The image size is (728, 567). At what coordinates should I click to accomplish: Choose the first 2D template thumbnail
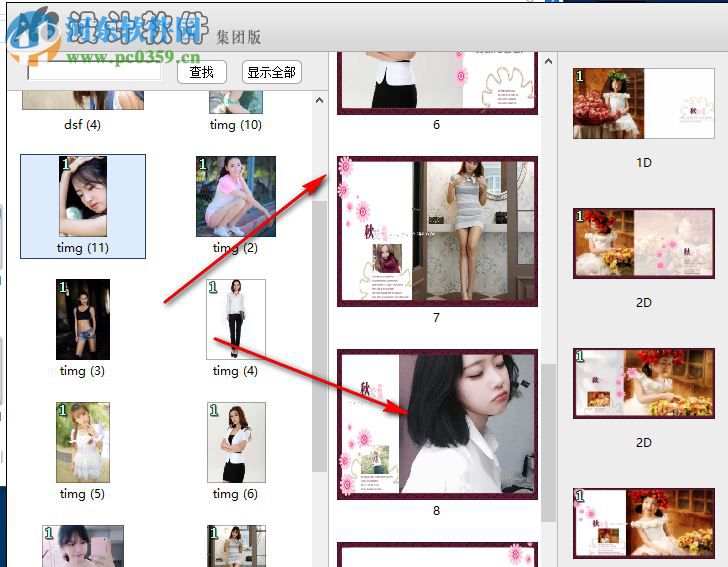click(644, 243)
